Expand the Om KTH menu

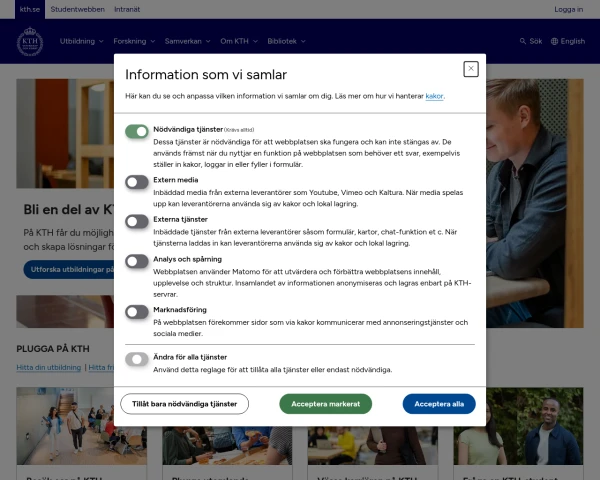(238, 42)
